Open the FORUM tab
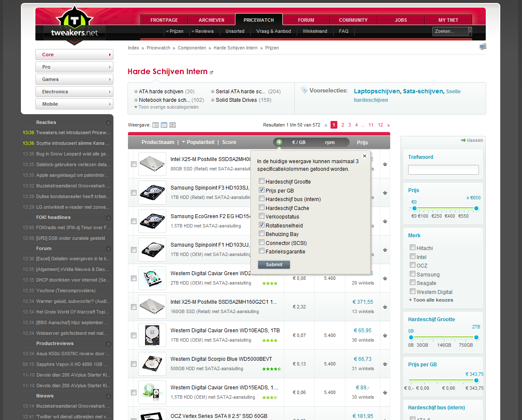Screen dimensions: 522x420 point(306,20)
